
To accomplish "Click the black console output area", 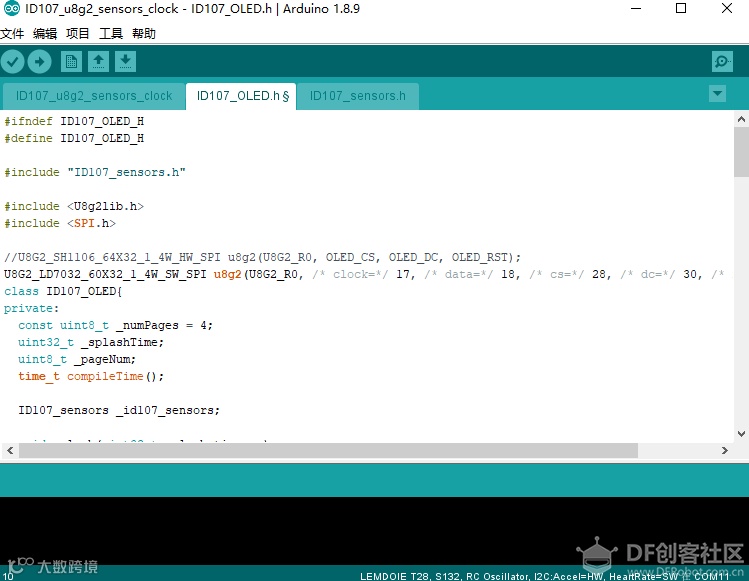I will [374, 530].
